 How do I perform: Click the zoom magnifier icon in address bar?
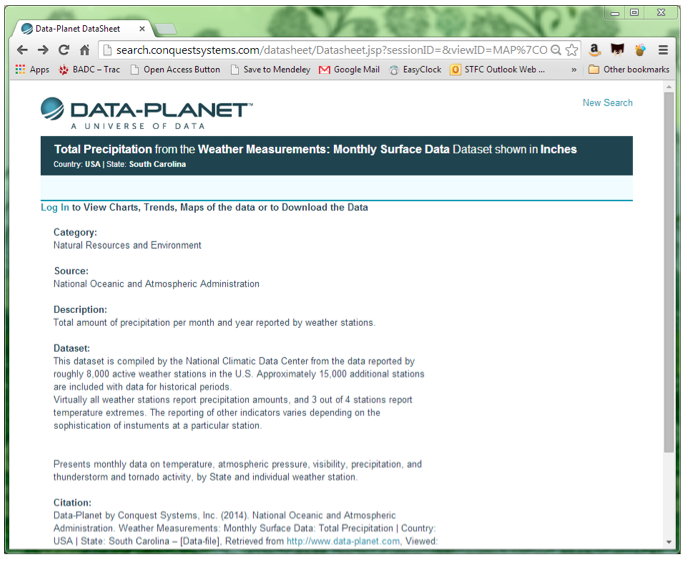point(556,50)
